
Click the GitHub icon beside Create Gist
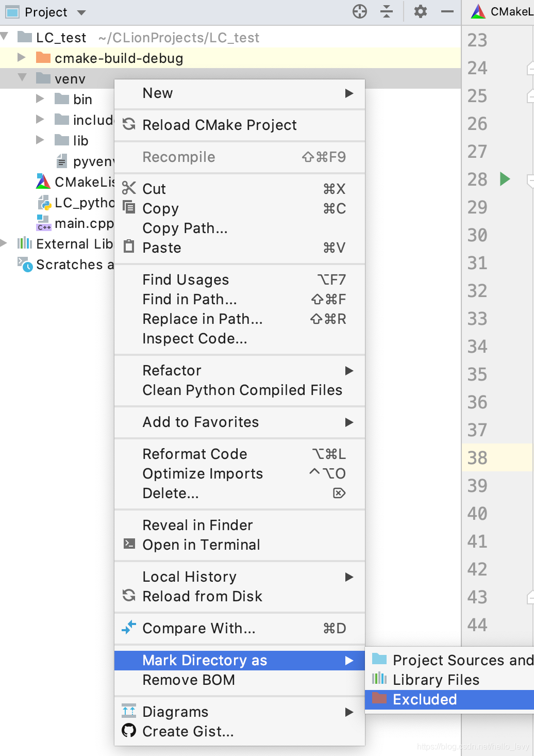(x=129, y=731)
